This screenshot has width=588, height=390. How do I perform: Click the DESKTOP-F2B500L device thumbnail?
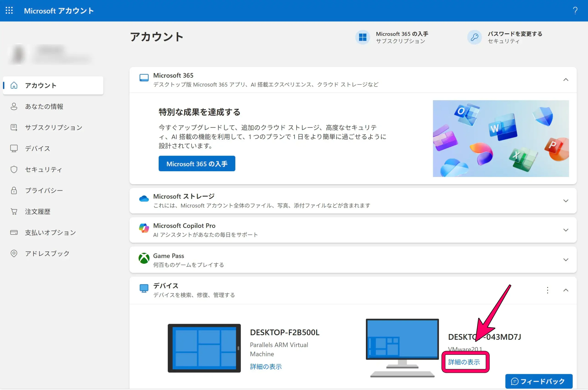click(204, 348)
